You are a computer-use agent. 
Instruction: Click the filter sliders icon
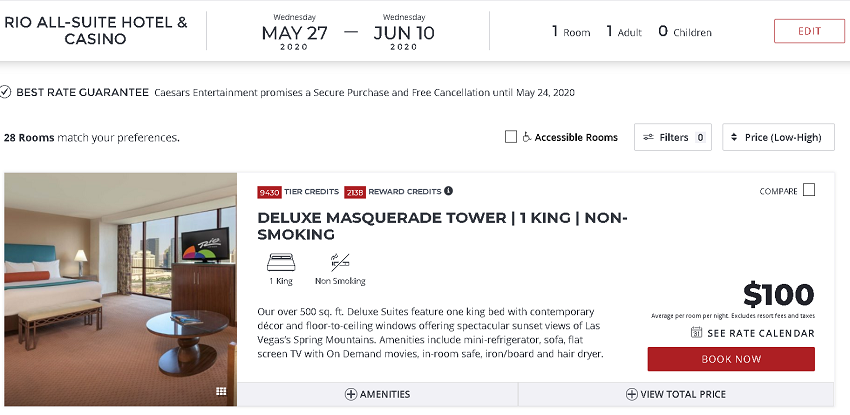(648, 137)
